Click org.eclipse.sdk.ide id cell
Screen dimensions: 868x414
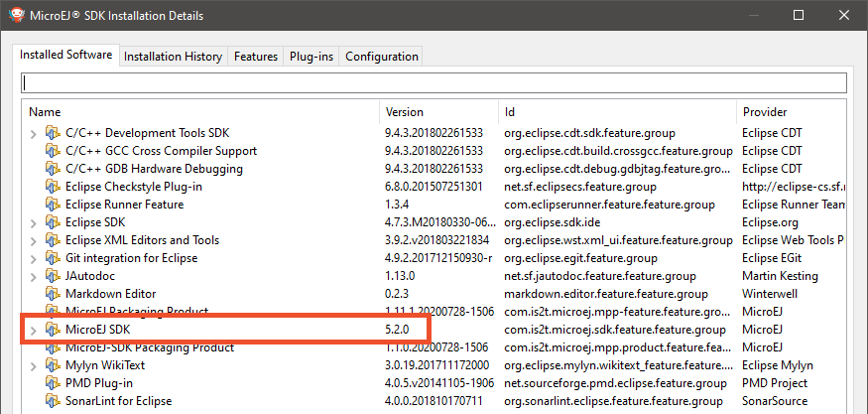(x=553, y=222)
